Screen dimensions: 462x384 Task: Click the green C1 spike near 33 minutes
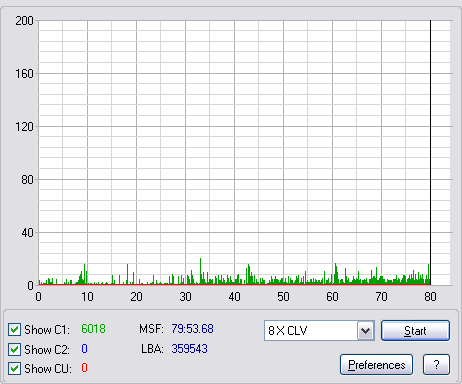[200, 271]
